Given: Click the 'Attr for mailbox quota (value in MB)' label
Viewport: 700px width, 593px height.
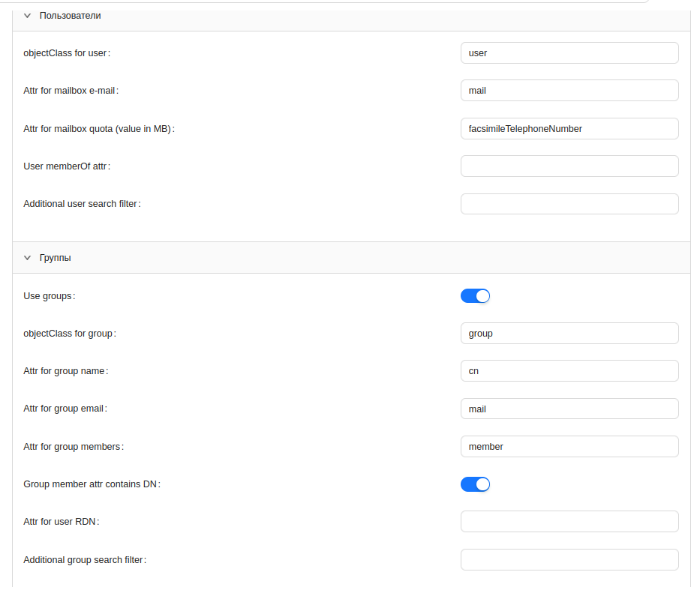Looking at the screenshot, I should tap(98, 129).
